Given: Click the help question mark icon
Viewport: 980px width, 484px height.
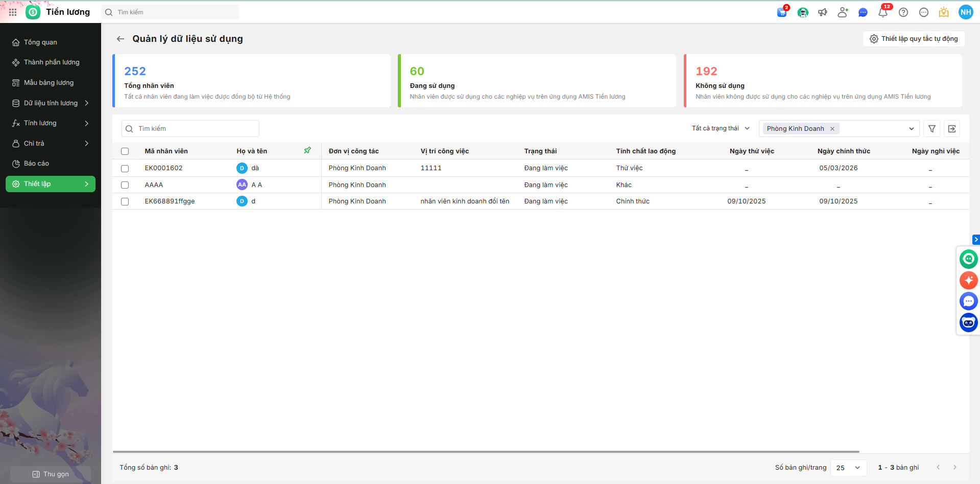Looking at the screenshot, I should coord(903,13).
